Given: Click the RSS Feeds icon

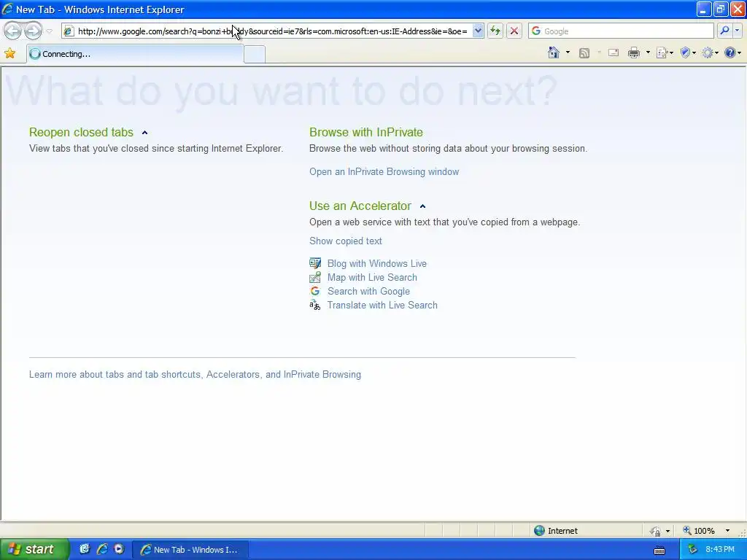Looking at the screenshot, I should [584, 52].
